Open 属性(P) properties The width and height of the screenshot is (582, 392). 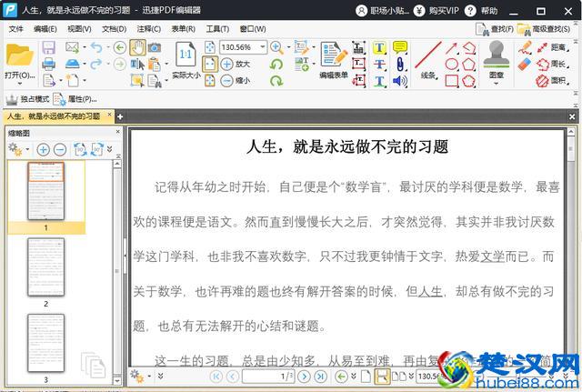[75, 99]
